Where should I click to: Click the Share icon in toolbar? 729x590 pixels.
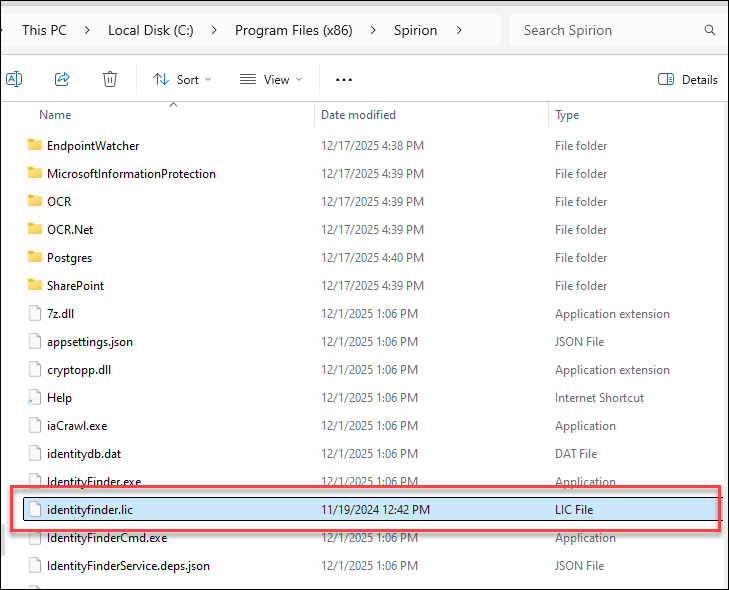pos(62,79)
